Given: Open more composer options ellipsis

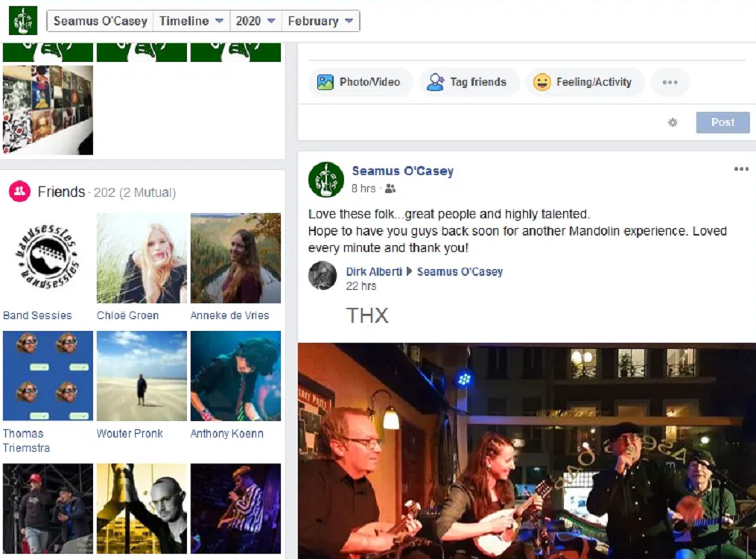Looking at the screenshot, I should (670, 82).
